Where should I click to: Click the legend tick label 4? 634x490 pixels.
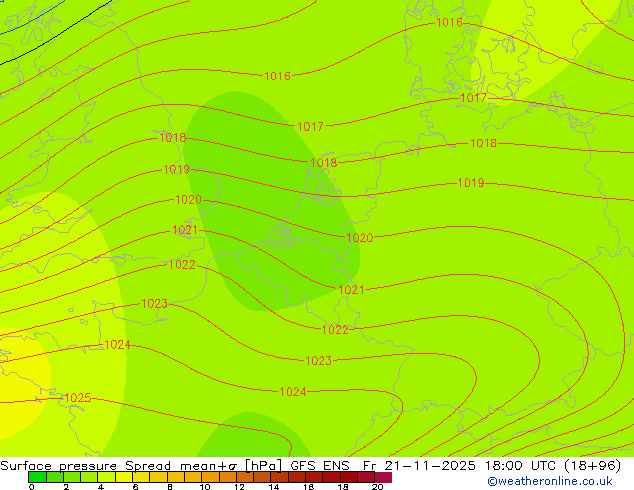[x=101, y=487]
